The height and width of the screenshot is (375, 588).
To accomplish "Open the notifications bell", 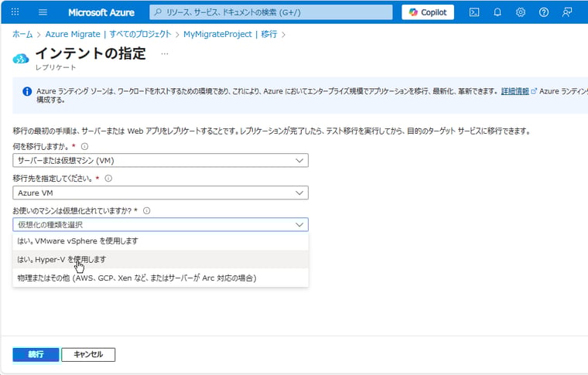I will tap(497, 12).
